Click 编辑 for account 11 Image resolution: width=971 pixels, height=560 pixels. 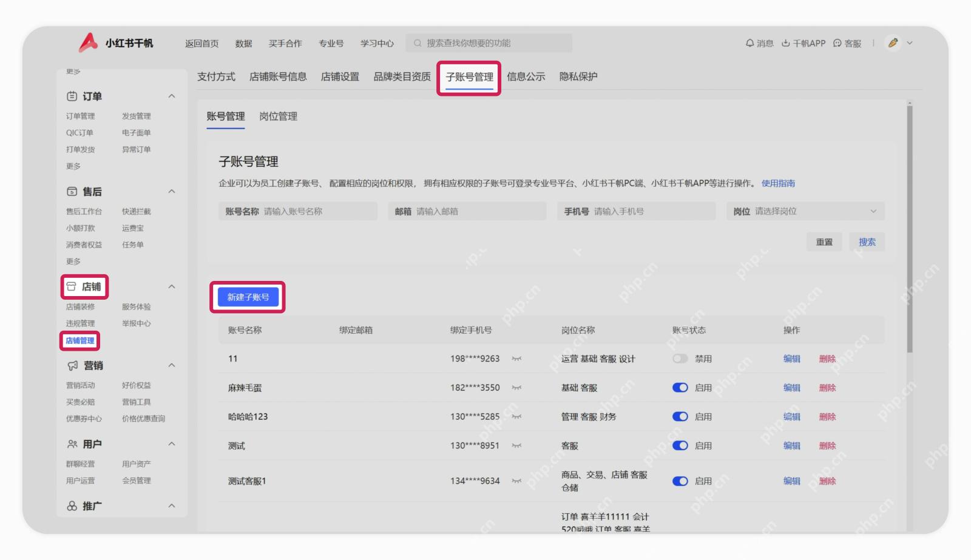(x=792, y=359)
